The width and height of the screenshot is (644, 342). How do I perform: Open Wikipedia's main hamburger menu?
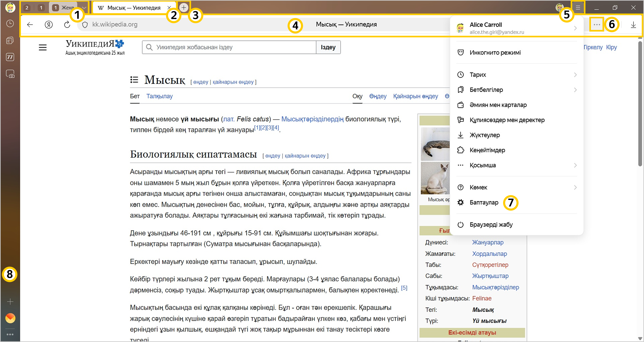(43, 47)
